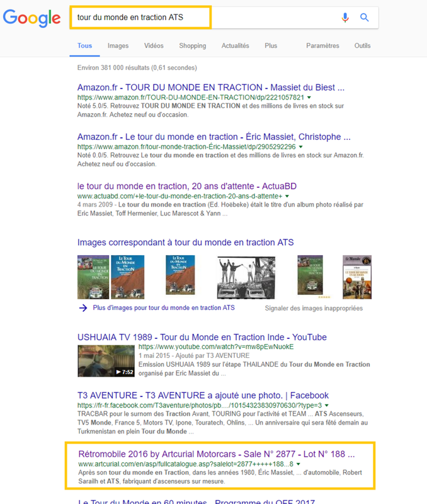Open the Tous tab
Image resolution: width=427 pixels, height=504 pixels.
pos(84,45)
